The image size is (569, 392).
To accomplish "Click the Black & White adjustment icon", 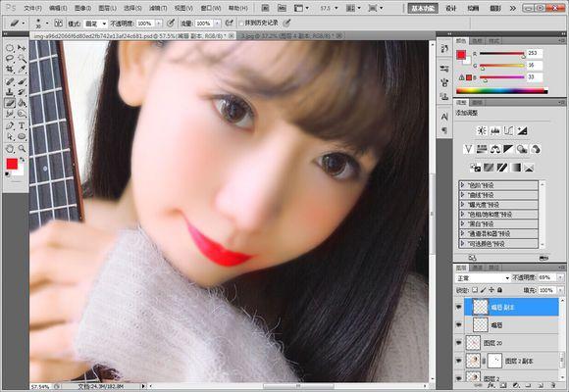I will pyautogui.click(x=508, y=149).
